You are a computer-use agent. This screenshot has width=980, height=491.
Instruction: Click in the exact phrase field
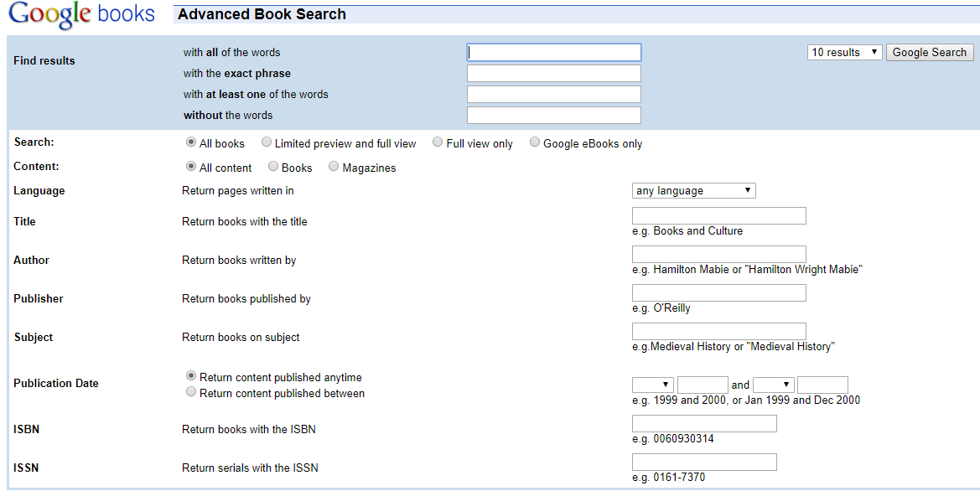point(553,73)
